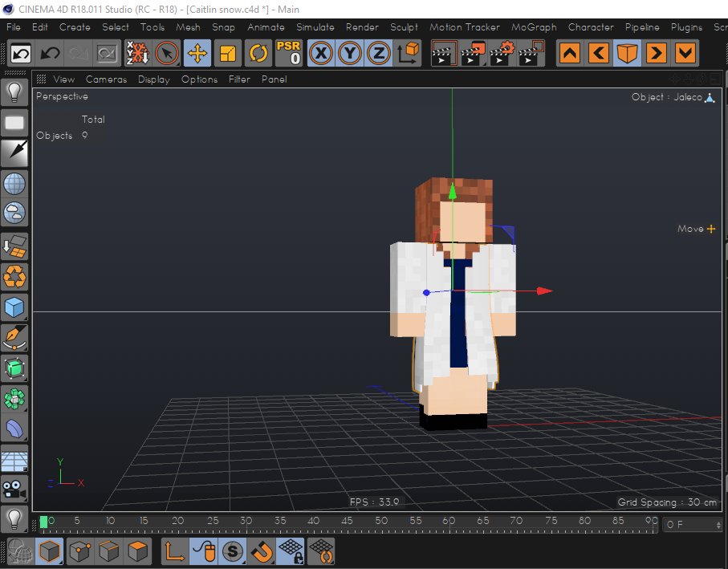Click the right arrow orange button
Screen dimensions: 728x569
tap(656, 54)
